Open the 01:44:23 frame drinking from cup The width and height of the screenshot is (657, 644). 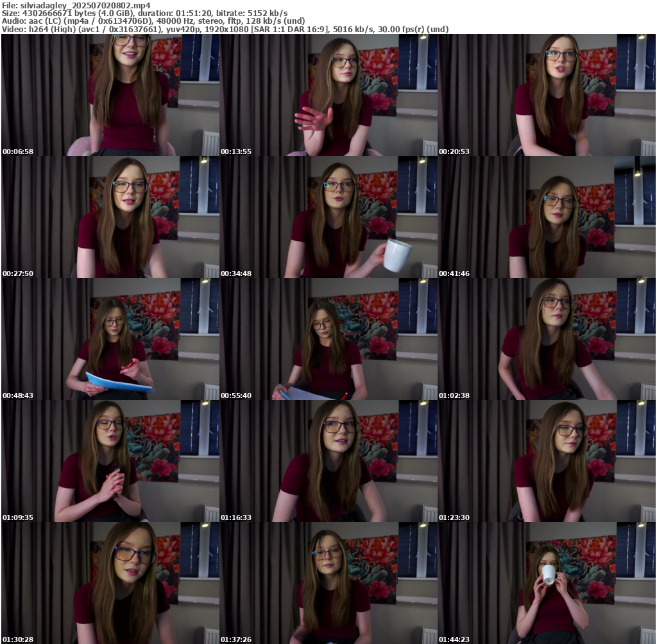(547, 583)
